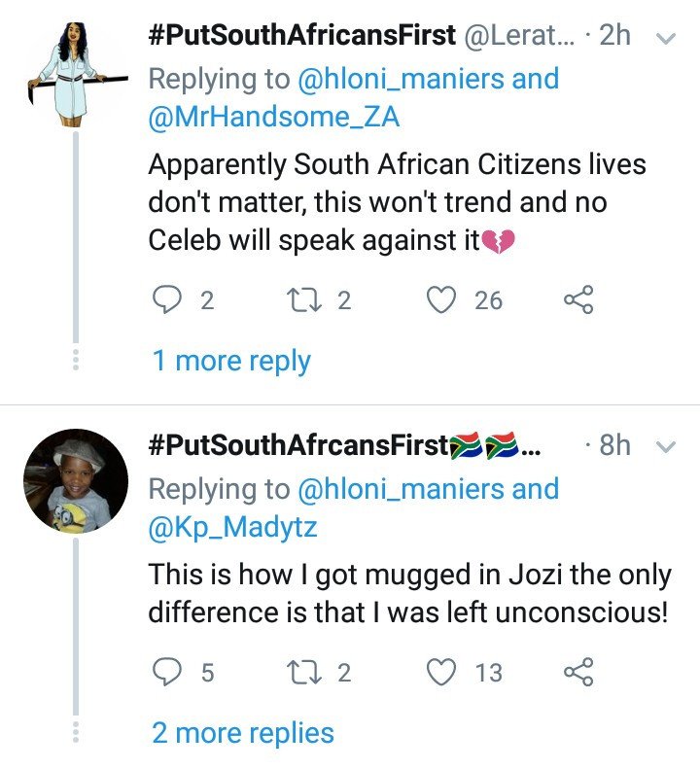Share the mugged in Jozi tweet

tap(578, 672)
